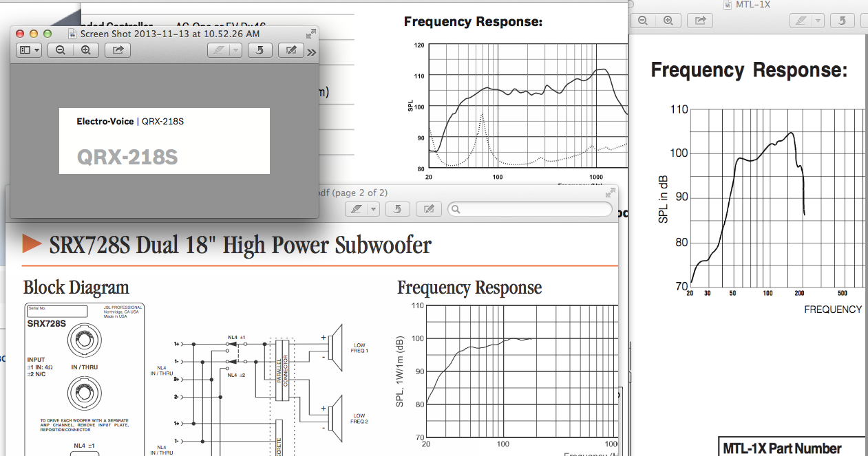Zoom out in Screen Shot window
The width and height of the screenshot is (868, 456).
(61, 50)
